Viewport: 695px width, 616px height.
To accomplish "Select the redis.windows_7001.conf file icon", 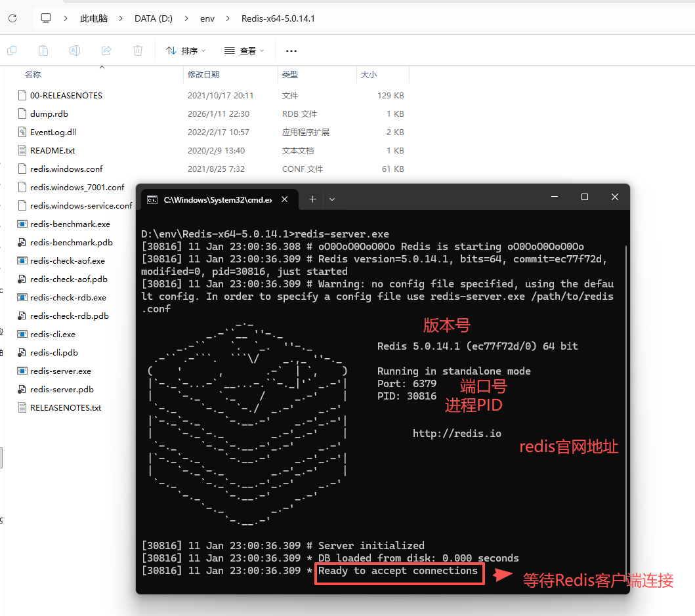I will tap(22, 188).
